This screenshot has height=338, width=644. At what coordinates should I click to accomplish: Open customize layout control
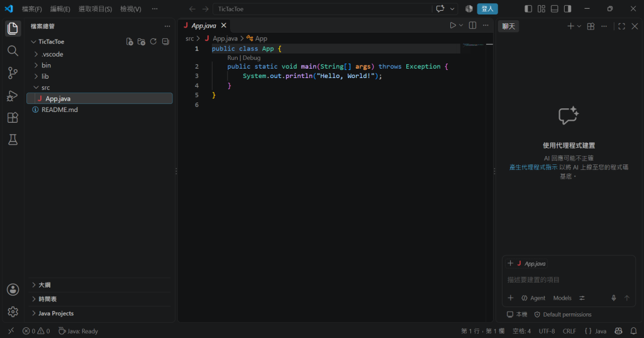click(541, 9)
